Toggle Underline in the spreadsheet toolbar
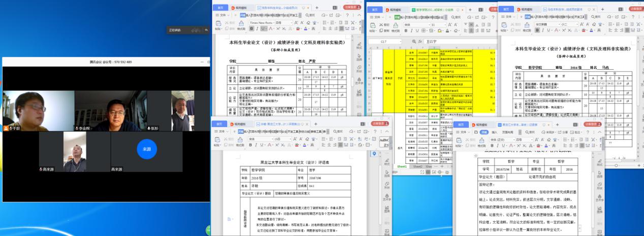644x236 pixels. pyautogui.click(x=417, y=31)
